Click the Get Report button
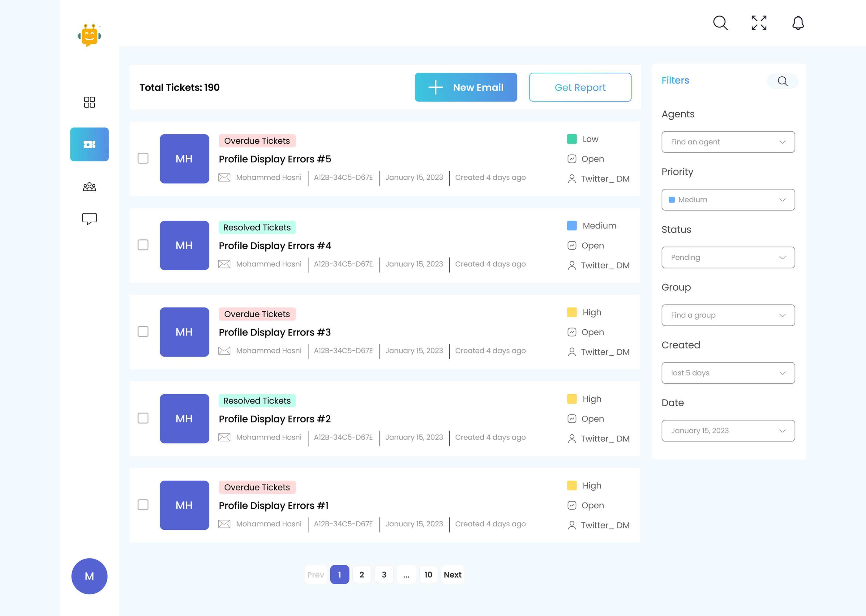 [580, 87]
